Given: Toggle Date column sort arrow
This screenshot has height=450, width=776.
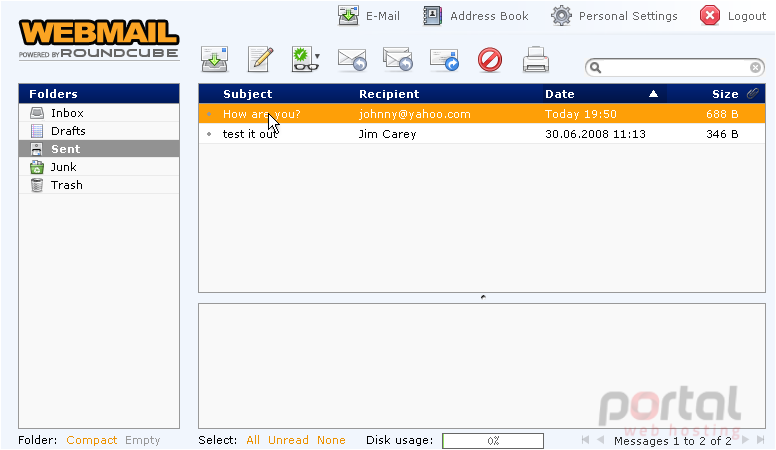Looking at the screenshot, I should click(x=653, y=94).
